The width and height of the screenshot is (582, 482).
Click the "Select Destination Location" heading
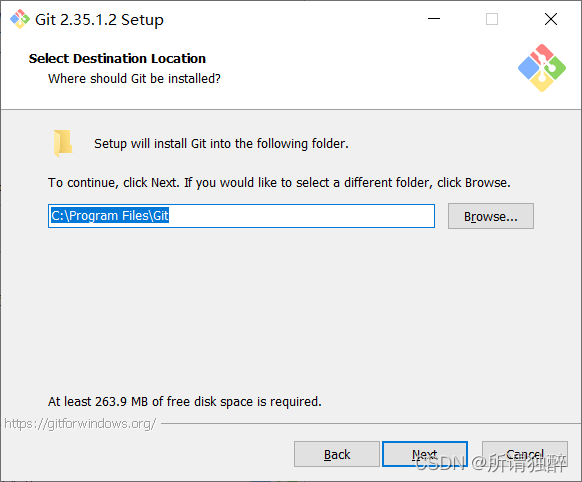pos(117,59)
